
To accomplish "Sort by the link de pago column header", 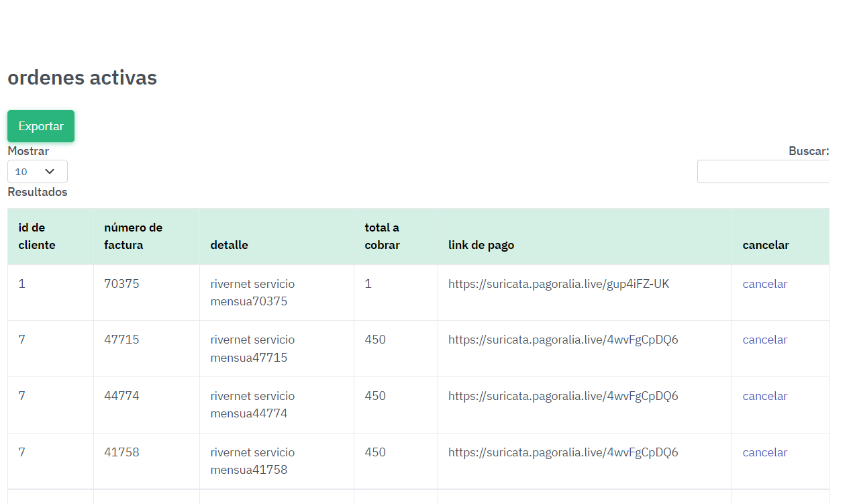I will coord(481,245).
